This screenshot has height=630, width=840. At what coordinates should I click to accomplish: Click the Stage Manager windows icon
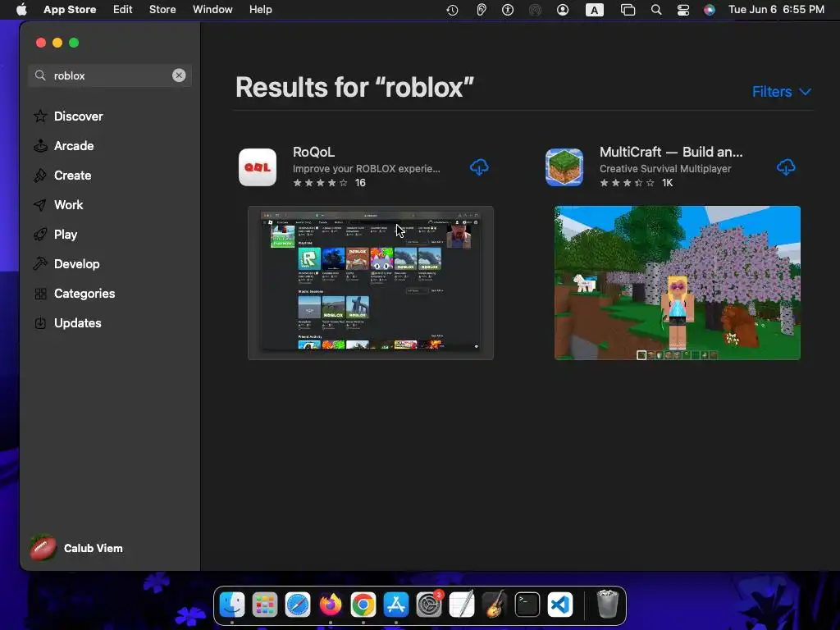pyautogui.click(x=628, y=10)
